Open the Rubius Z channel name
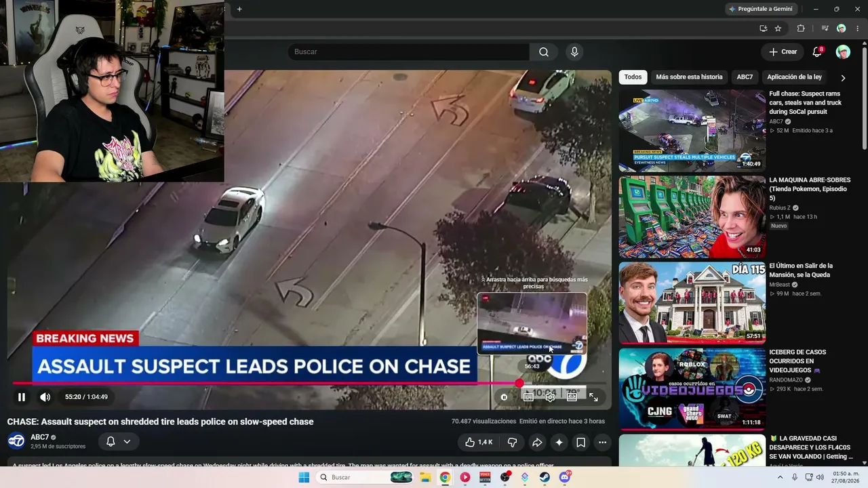 tap(780, 208)
